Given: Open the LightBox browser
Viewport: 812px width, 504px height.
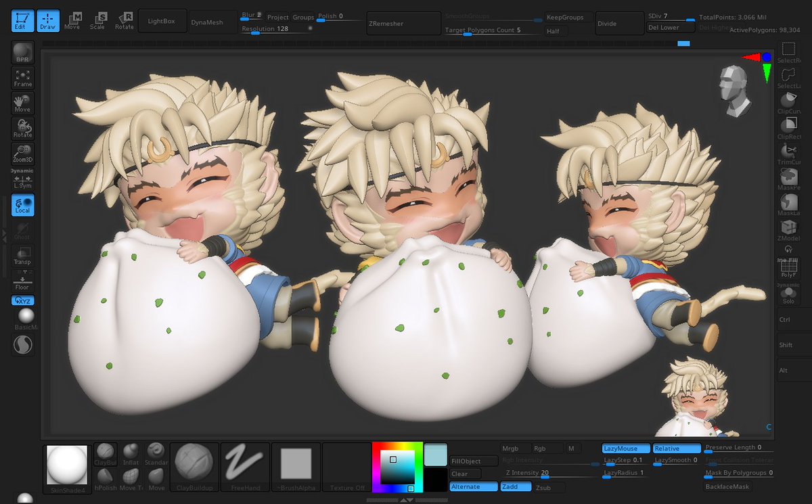Looking at the screenshot, I should 162,22.
